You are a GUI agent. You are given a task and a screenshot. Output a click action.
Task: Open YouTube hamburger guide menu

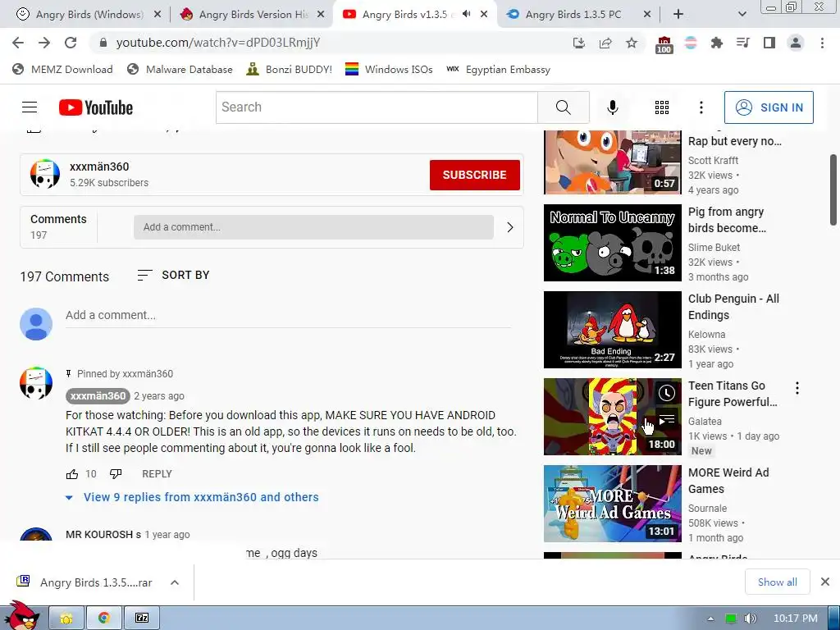(30, 107)
